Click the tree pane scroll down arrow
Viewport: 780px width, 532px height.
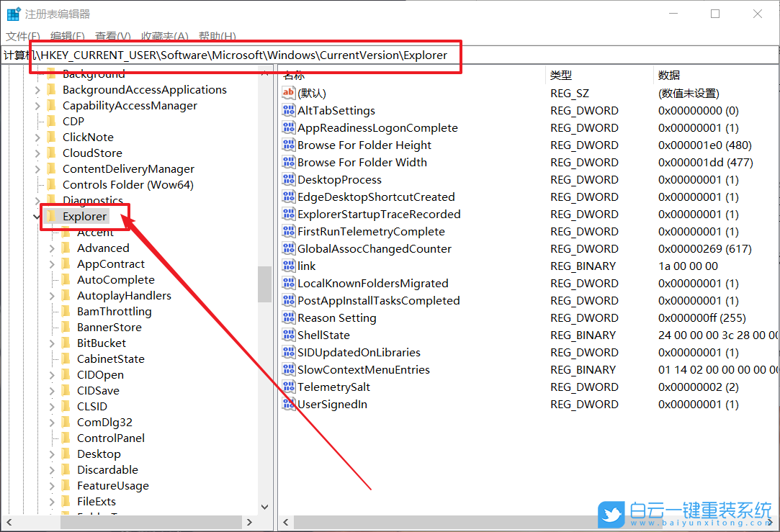(264, 507)
